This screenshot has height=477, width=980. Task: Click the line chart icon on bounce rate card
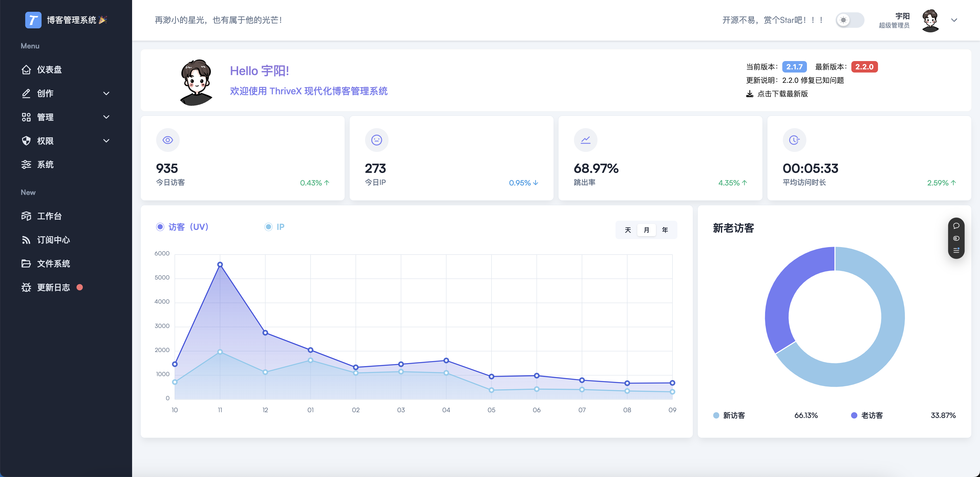(585, 140)
